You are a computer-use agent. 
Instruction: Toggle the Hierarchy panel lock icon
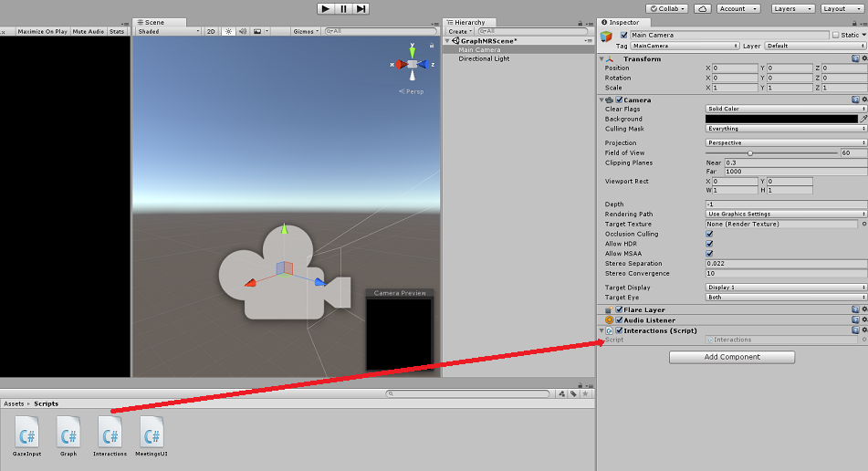click(x=580, y=24)
